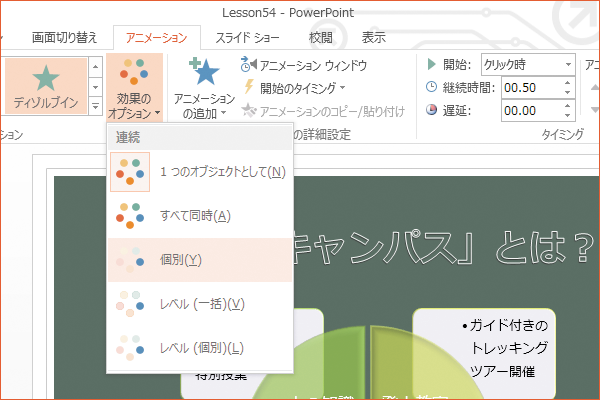The image size is (600, 400).
Task: Click the blue star add-animation icon
Action: tap(204, 71)
